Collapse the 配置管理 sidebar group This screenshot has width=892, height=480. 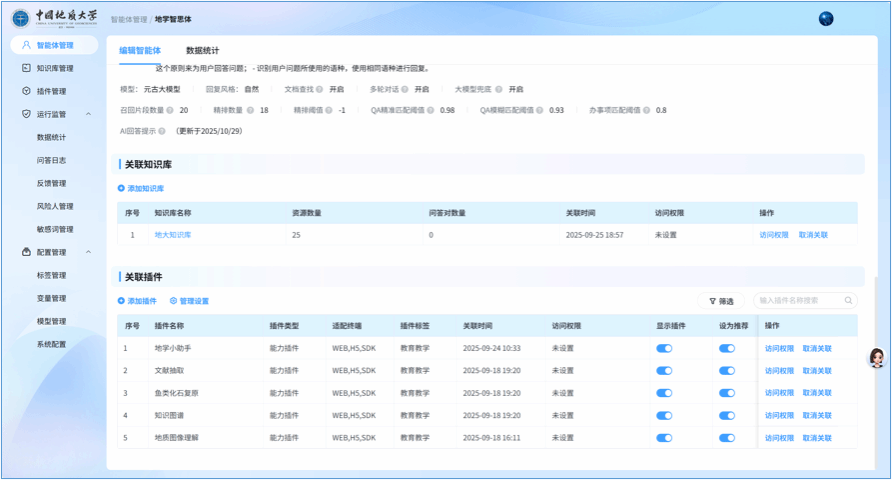88,252
